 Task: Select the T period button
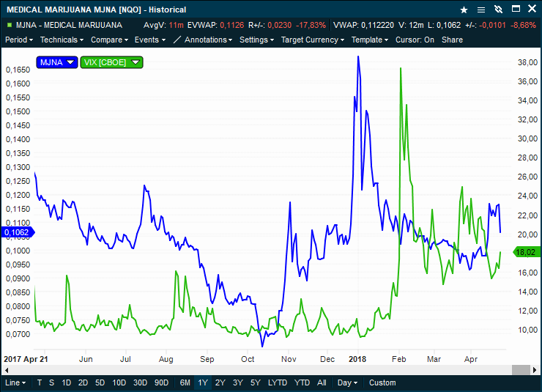point(40,382)
